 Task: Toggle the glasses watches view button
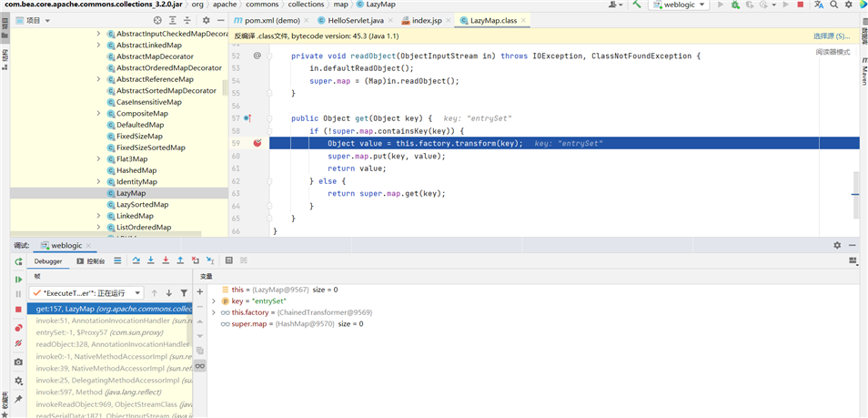[200, 365]
